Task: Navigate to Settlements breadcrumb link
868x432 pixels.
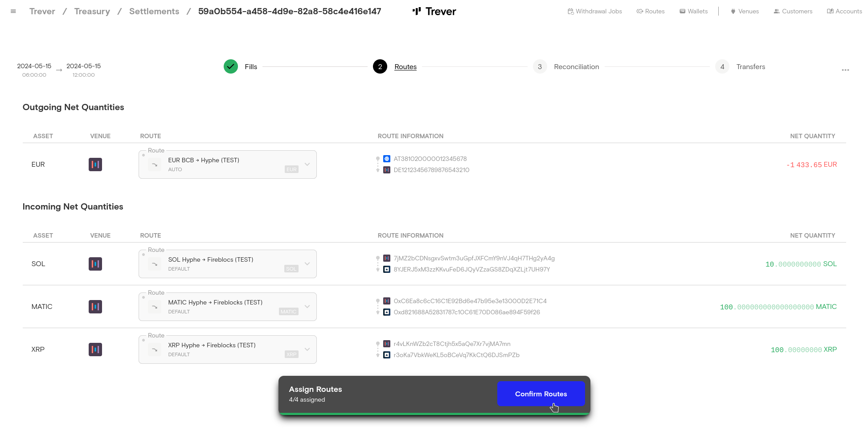Action: (x=154, y=12)
